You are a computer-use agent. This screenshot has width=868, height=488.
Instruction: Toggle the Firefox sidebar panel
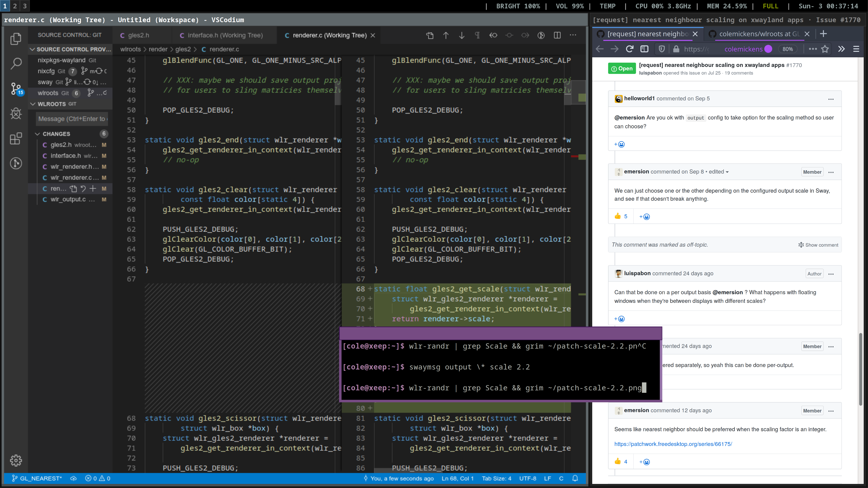tap(644, 49)
